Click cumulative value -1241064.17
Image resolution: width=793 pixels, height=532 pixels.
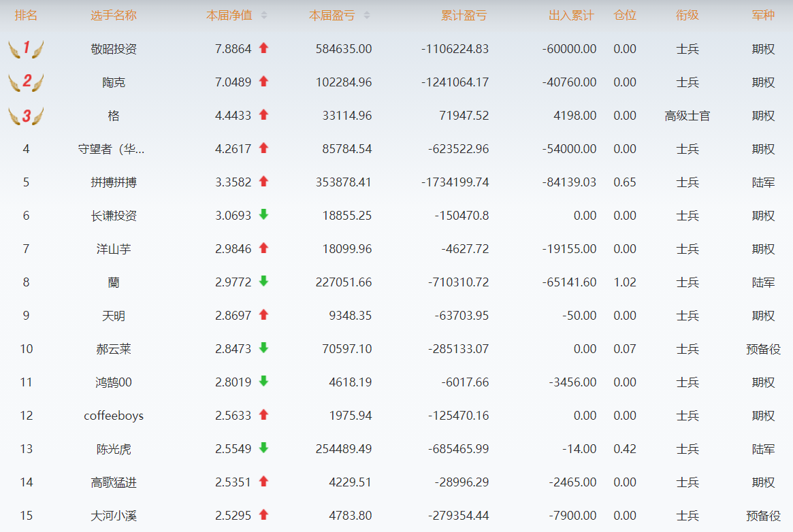point(455,82)
